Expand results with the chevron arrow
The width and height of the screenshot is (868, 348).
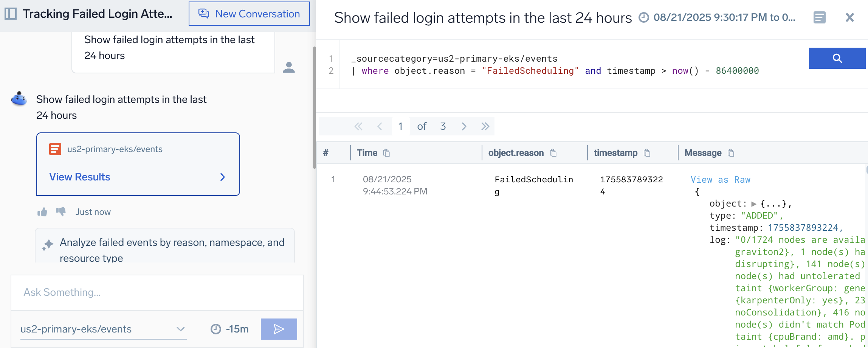point(223,177)
